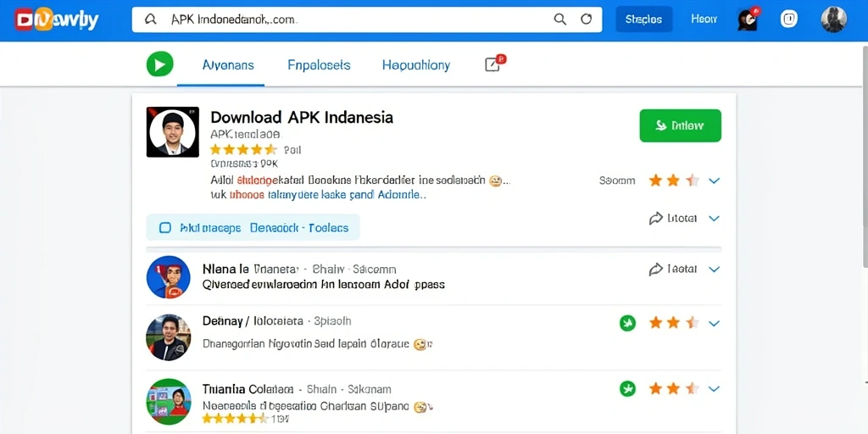Switch to the Aiyonans tab
This screenshot has width=868, height=434.
(228, 65)
